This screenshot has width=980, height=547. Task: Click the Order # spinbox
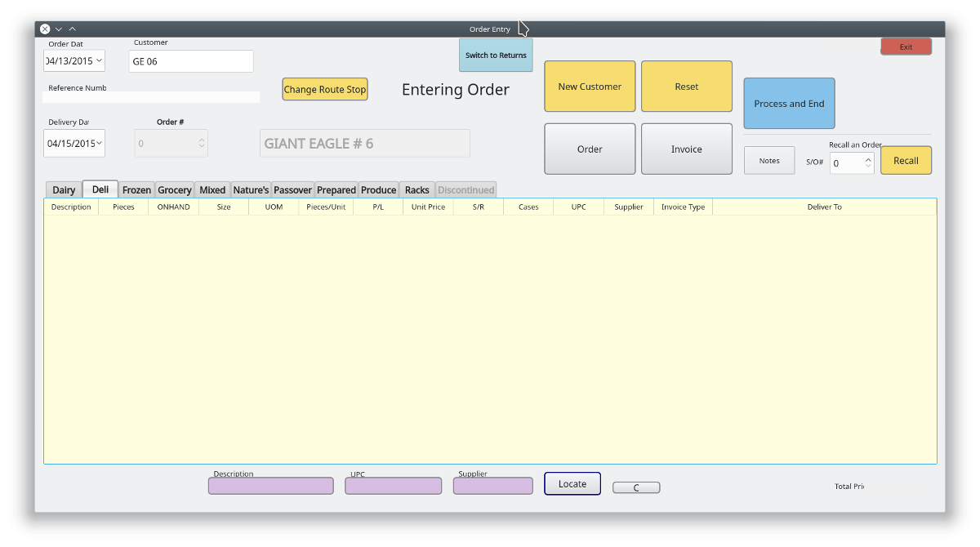point(171,143)
